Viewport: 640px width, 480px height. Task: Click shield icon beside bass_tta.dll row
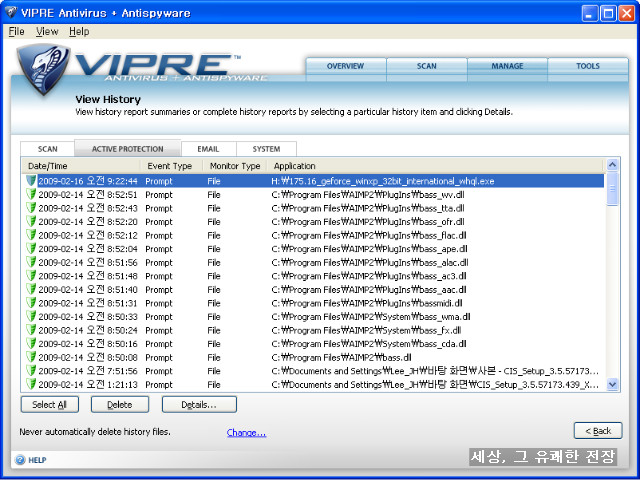pyautogui.click(x=31, y=208)
